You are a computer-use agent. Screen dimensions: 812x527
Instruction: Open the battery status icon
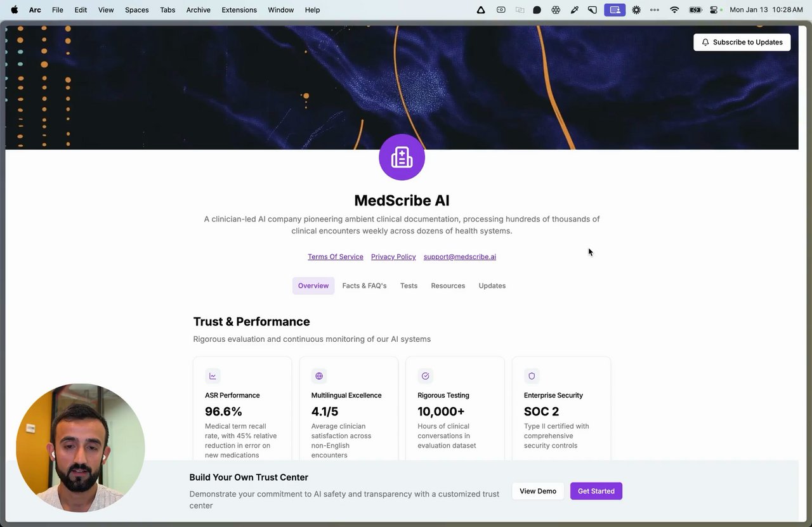point(695,10)
